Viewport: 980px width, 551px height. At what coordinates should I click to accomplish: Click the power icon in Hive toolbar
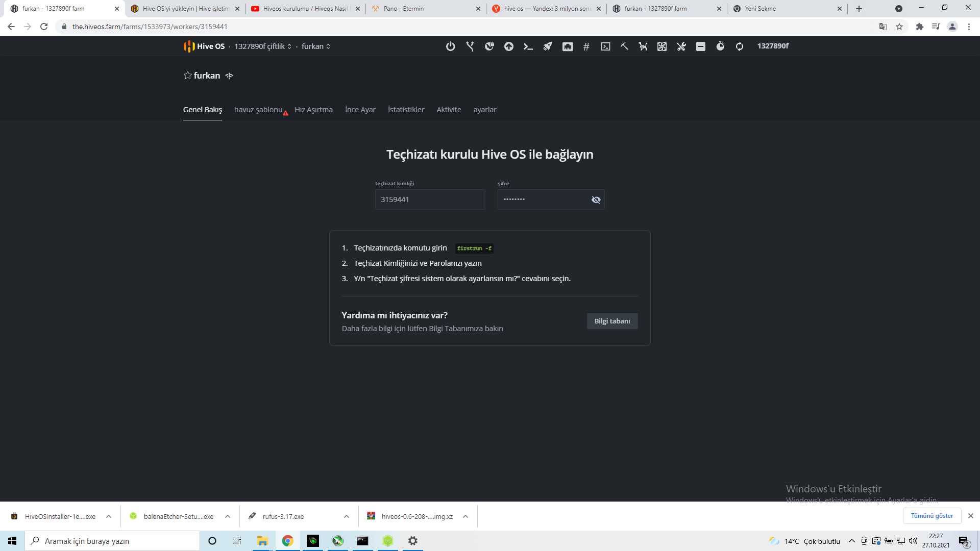(450, 46)
